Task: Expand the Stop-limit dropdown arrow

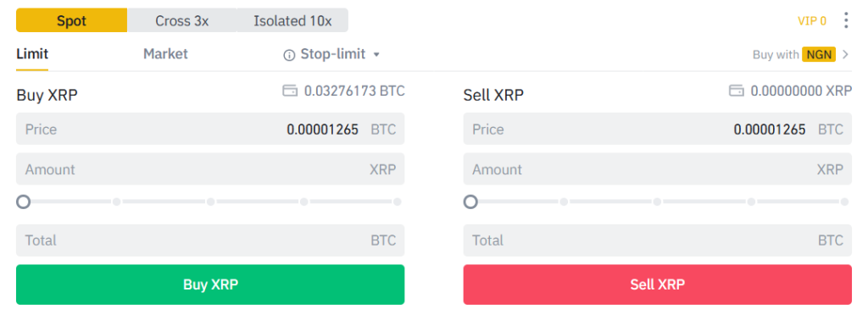Action: coord(376,55)
